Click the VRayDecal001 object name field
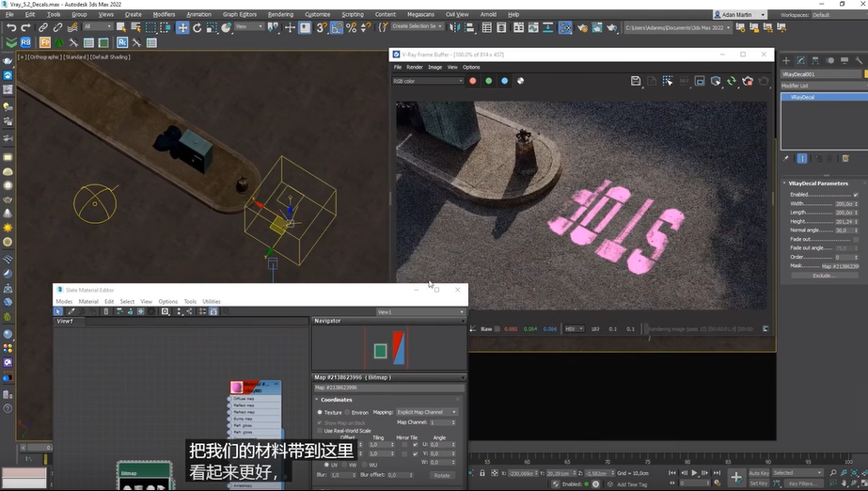This screenshot has width=868, height=491. click(x=822, y=74)
